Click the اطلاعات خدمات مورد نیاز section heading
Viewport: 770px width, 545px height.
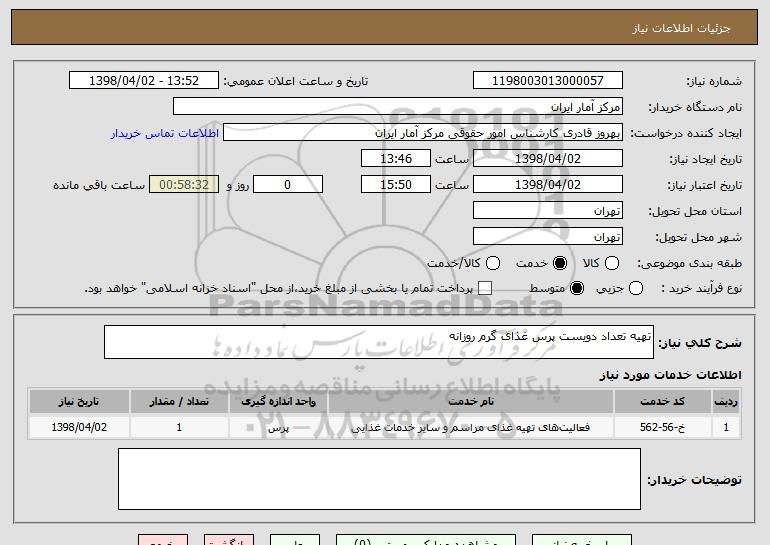tap(670, 375)
